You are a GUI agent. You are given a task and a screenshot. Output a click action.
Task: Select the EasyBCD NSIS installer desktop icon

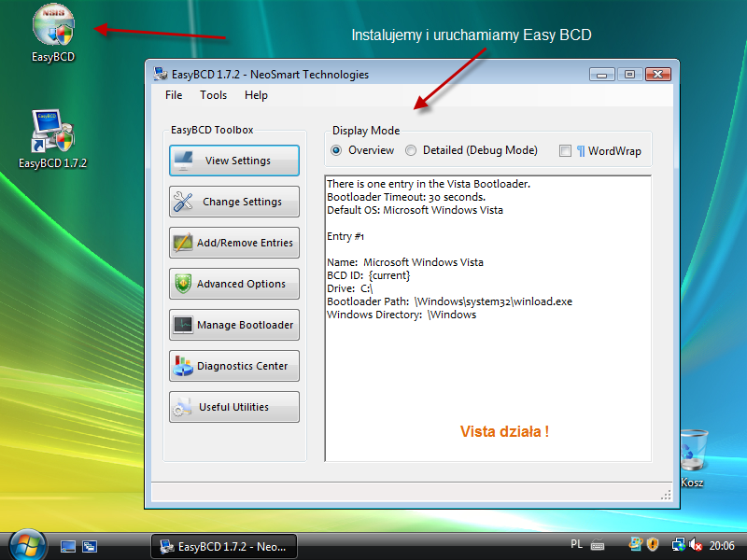(53, 34)
